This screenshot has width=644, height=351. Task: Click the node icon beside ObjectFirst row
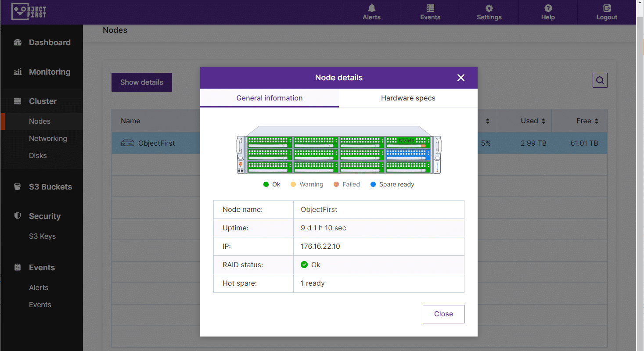[127, 143]
